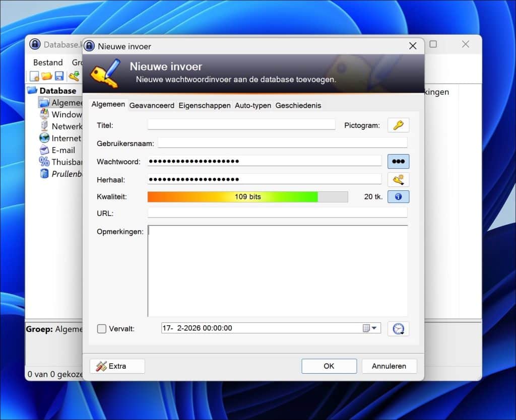Click the password quality info icon

pyautogui.click(x=398, y=196)
